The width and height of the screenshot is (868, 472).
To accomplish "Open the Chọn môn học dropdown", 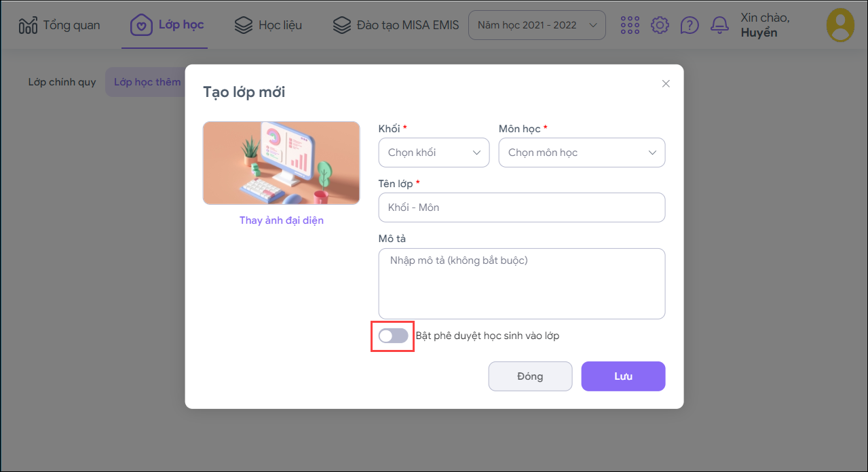I will pyautogui.click(x=582, y=153).
